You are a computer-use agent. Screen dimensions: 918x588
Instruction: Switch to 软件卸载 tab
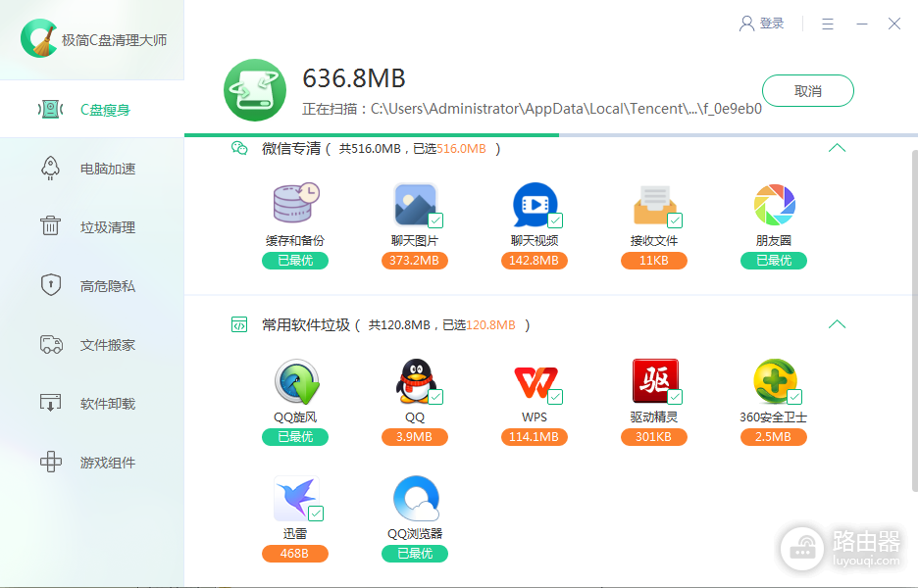click(92, 403)
